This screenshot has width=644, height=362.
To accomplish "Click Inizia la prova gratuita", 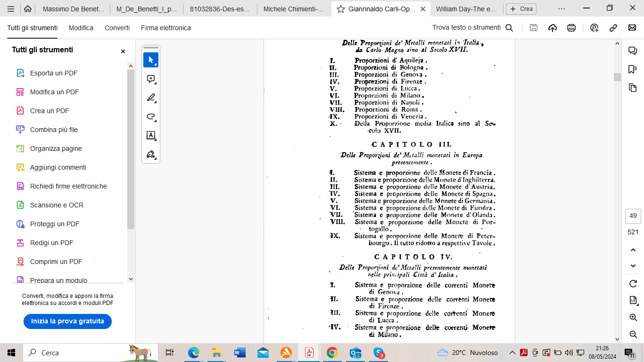I will click(67, 321).
